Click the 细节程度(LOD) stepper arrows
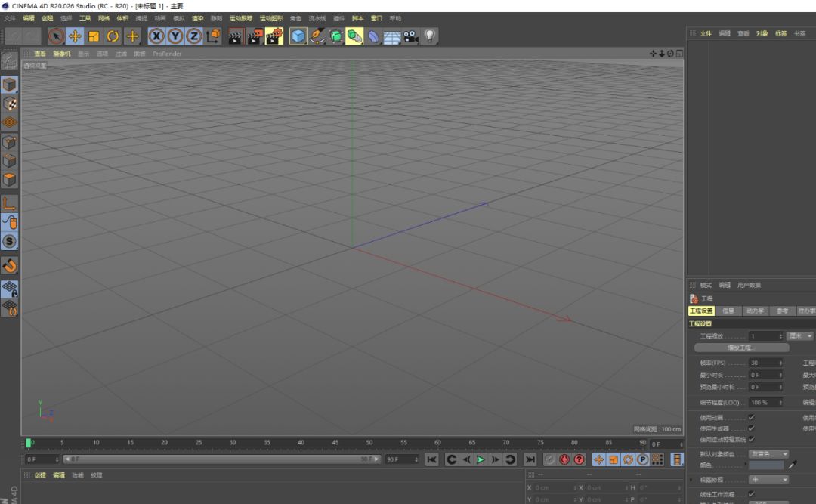The width and height of the screenshot is (816, 504). click(x=780, y=403)
